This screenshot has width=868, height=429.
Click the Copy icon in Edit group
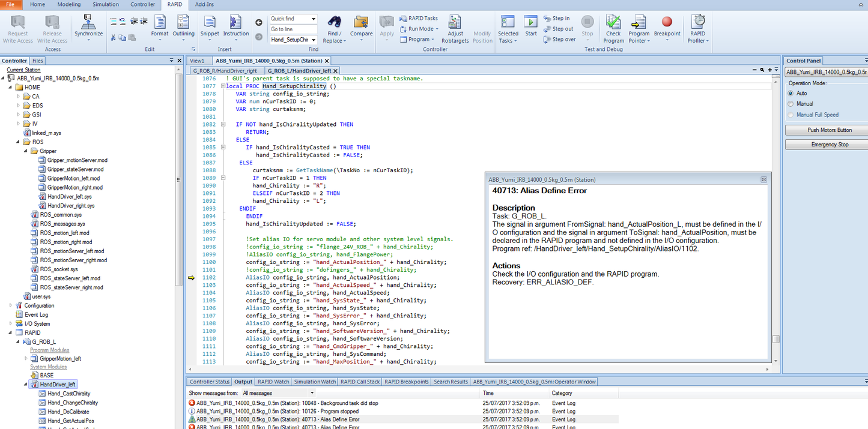123,37
